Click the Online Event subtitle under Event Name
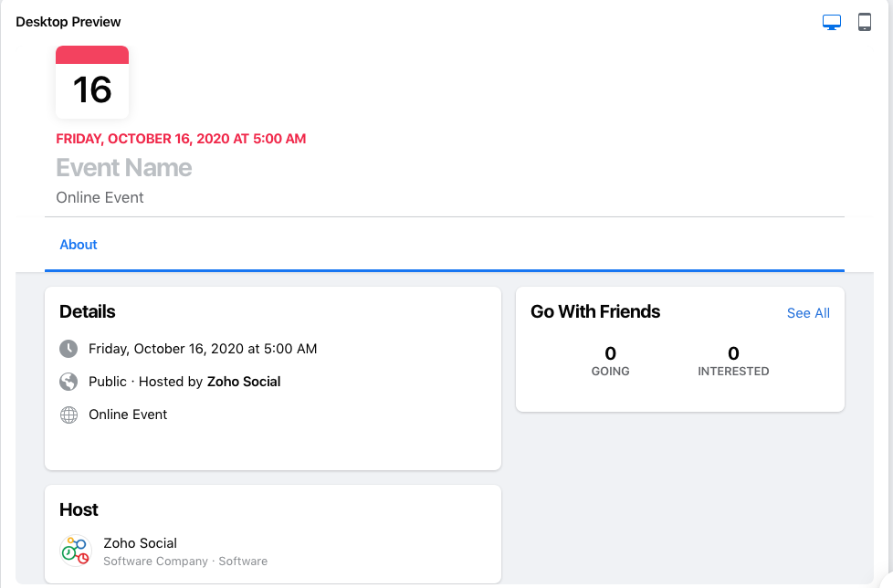 click(x=100, y=197)
